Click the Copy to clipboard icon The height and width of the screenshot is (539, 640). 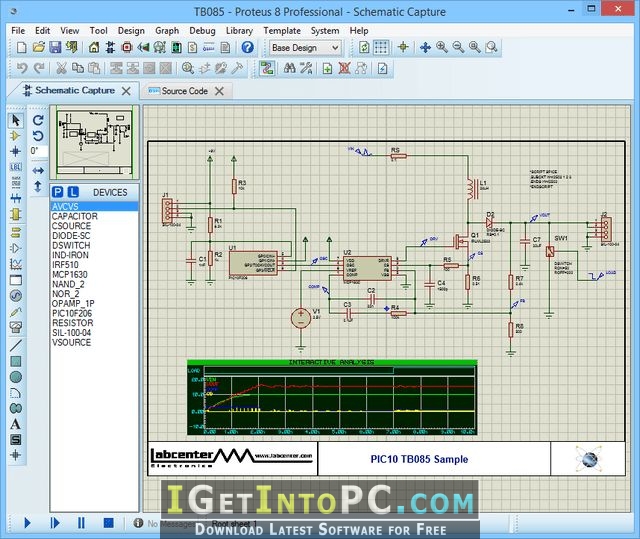click(78, 68)
